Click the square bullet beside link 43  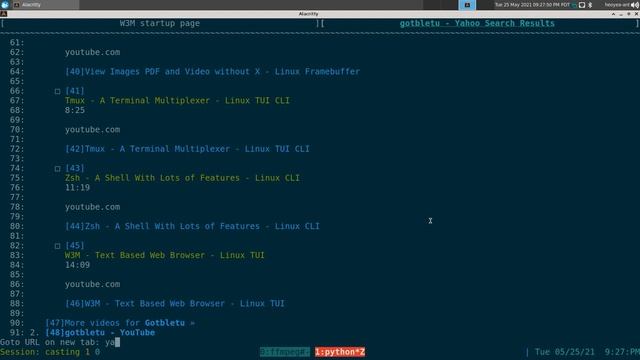(x=58, y=169)
